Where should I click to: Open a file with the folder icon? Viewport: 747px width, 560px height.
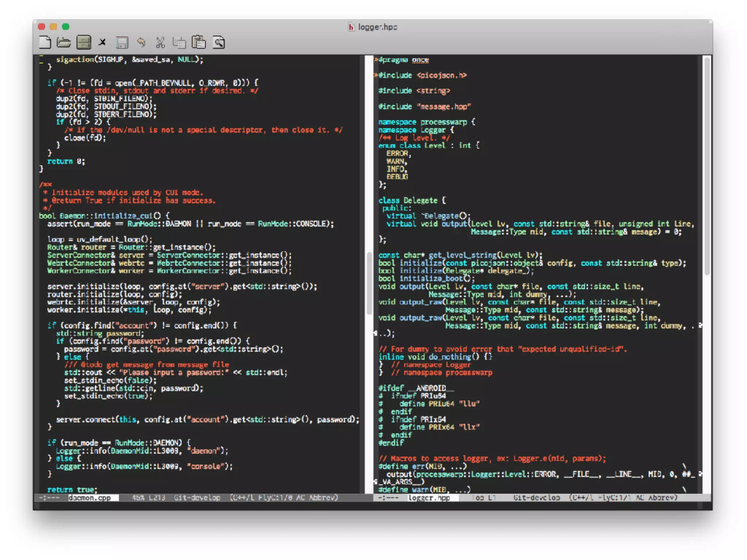[x=64, y=43]
